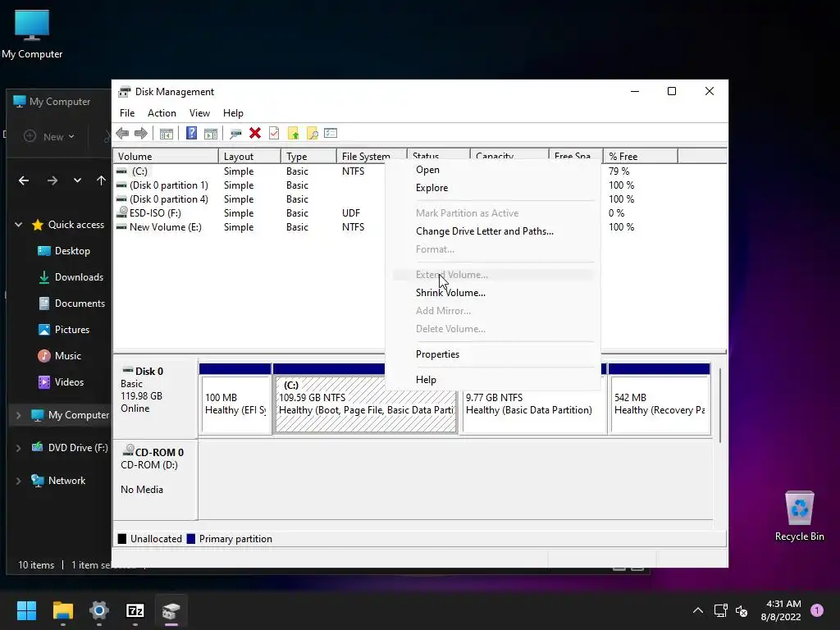The height and width of the screenshot is (630, 840).
Task: Open the Help menu in the menu bar
Action: (x=233, y=113)
